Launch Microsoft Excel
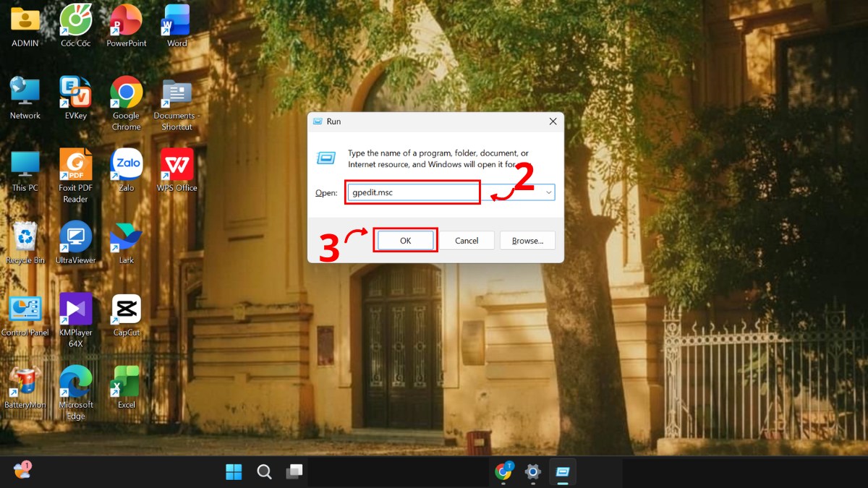868x488 pixels. pyautogui.click(x=126, y=378)
